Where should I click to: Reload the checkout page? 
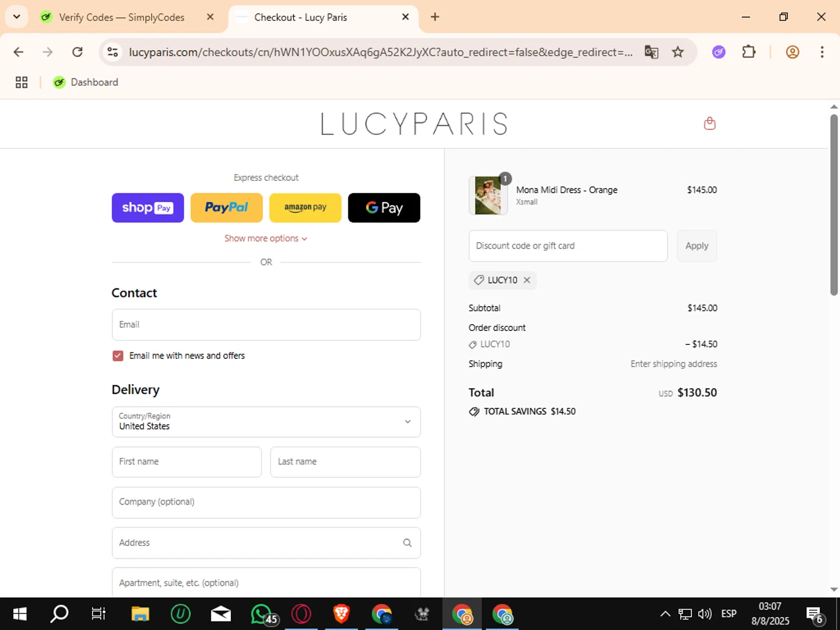pyautogui.click(x=77, y=52)
